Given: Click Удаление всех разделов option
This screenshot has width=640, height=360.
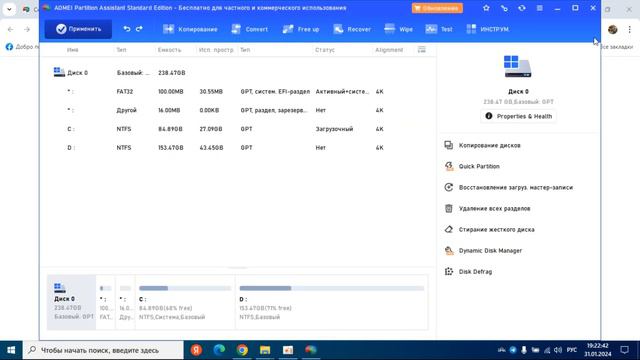Looking at the screenshot, I should click(x=494, y=209).
